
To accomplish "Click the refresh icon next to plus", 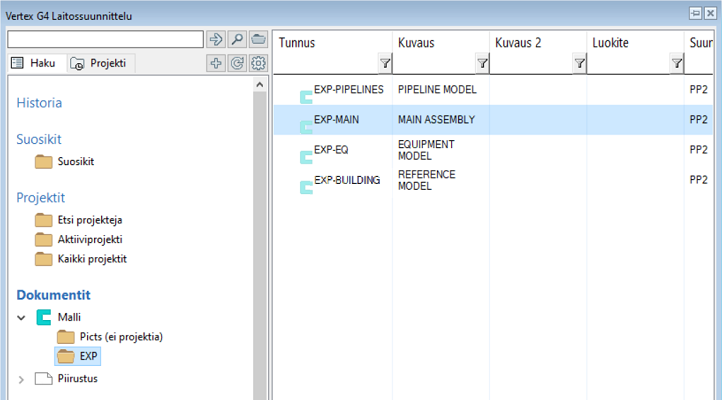I will [x=237, y=63].
